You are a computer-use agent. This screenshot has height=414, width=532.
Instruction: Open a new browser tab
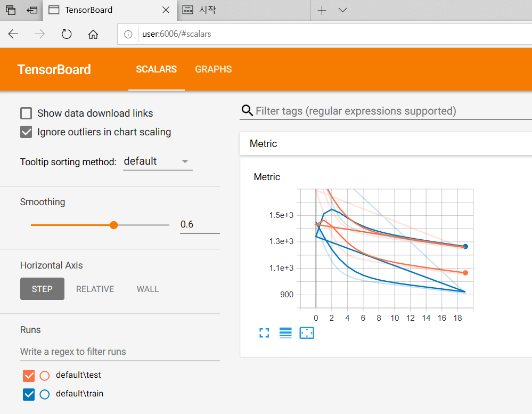(322, 11)
